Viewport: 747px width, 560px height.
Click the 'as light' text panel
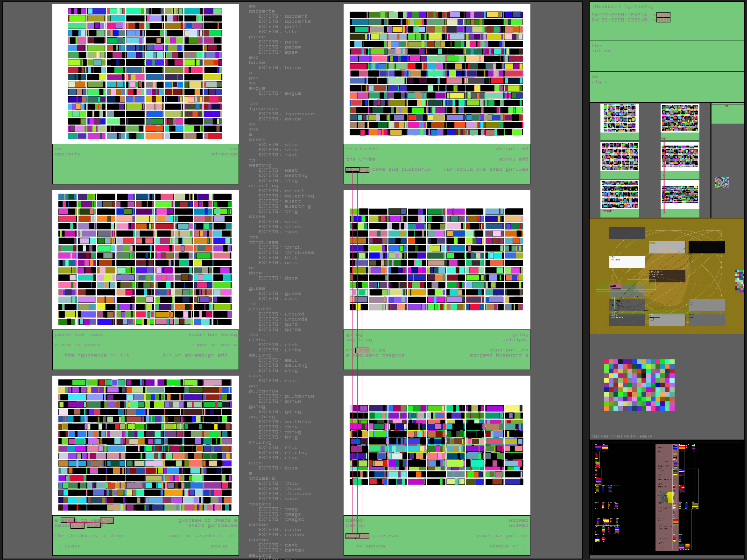[x=666, y=86]
